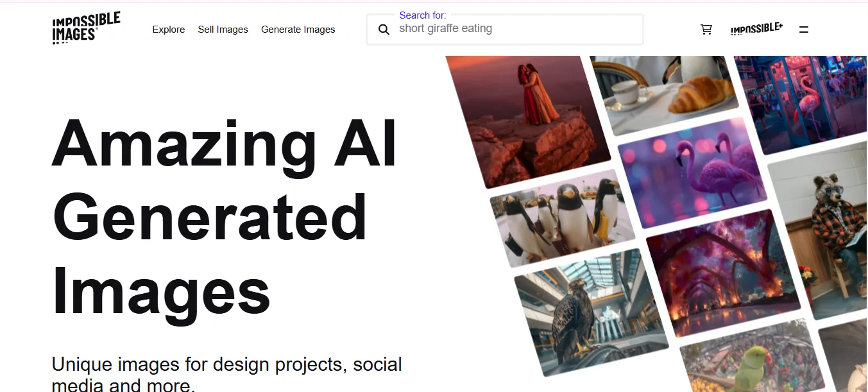The image size is (868, 392).
Task: Click the 'Unique images for design projects' subtitle
Action: click(x=226, y=373)
